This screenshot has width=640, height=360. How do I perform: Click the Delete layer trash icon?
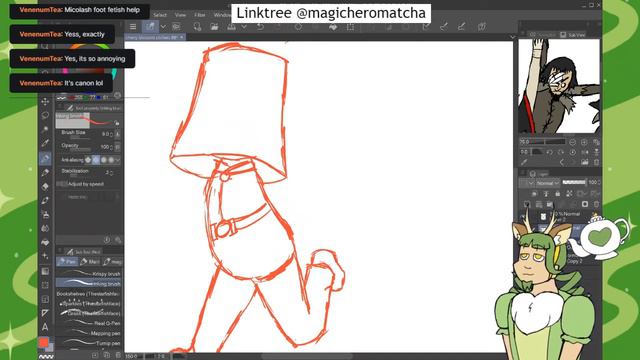coord(596,204)
